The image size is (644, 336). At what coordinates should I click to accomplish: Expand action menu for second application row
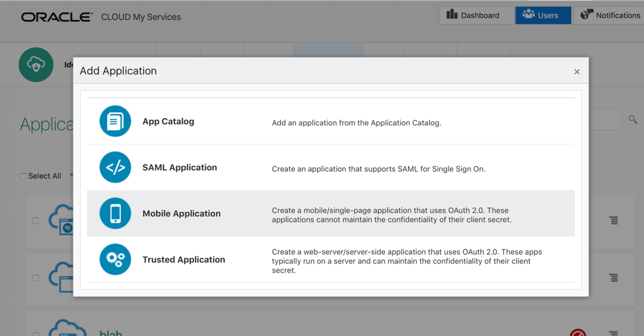click(x=614, y=278)
